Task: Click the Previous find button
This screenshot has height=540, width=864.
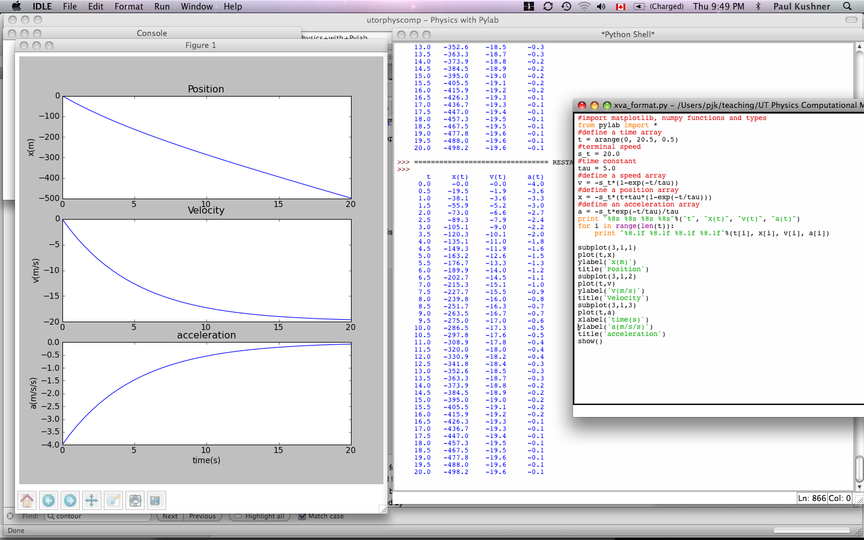Action: pos(201,517)
